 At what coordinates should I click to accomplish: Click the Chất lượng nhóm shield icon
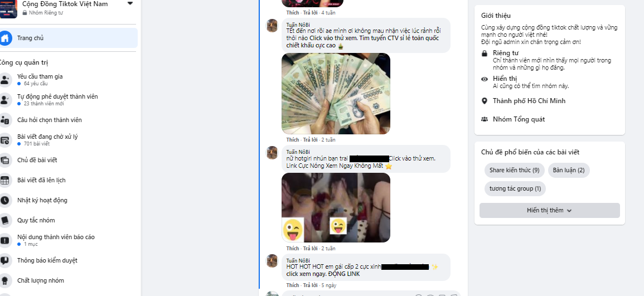coord(5,280)
